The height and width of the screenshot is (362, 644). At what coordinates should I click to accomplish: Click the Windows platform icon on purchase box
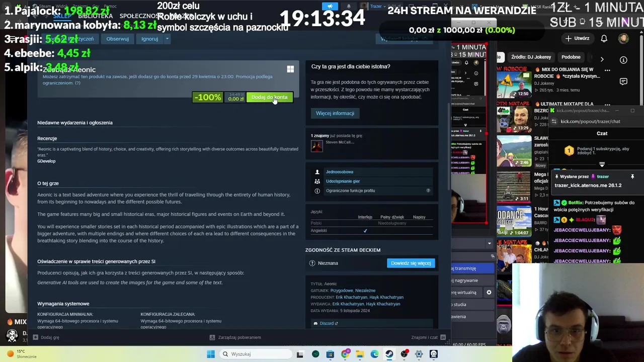[290, 69]
